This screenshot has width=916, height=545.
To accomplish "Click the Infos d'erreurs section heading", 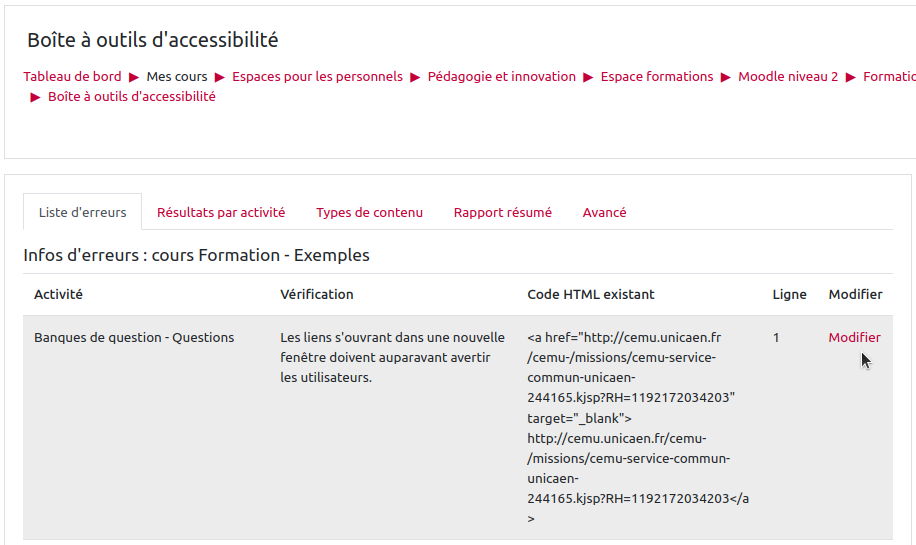I will [196, 255].
